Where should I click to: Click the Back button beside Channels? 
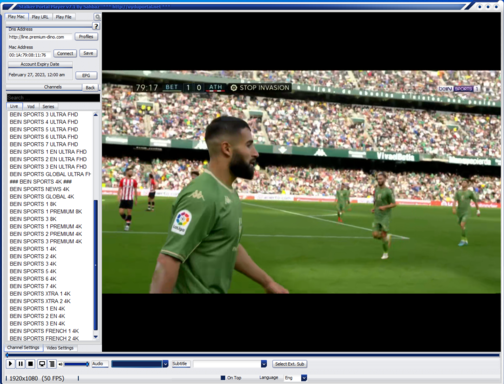coord(90,88)
